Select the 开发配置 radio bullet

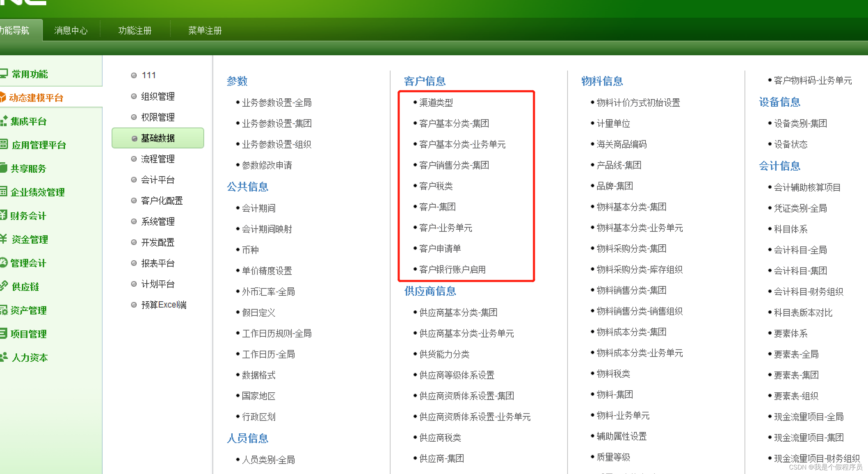[x=134, y=242]
